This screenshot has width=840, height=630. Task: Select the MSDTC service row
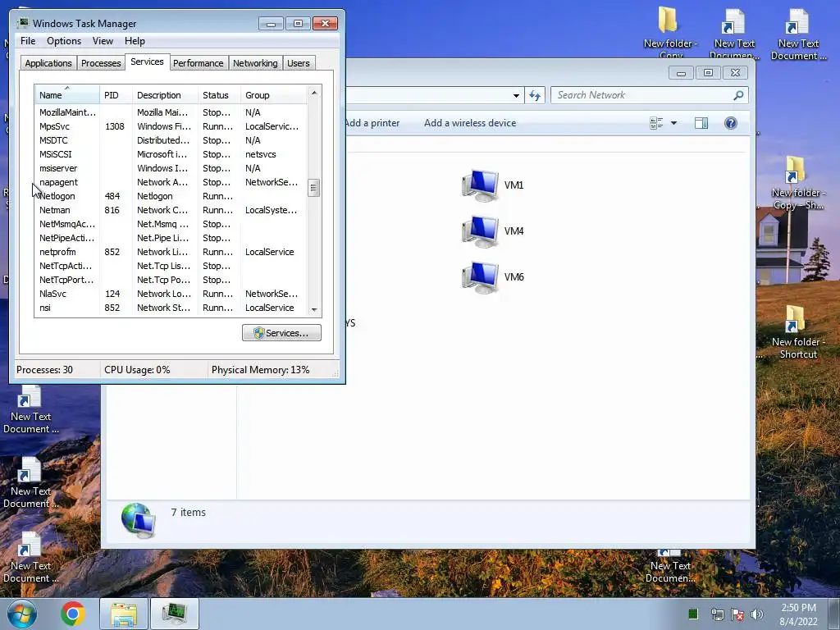[x=171, y=140]
